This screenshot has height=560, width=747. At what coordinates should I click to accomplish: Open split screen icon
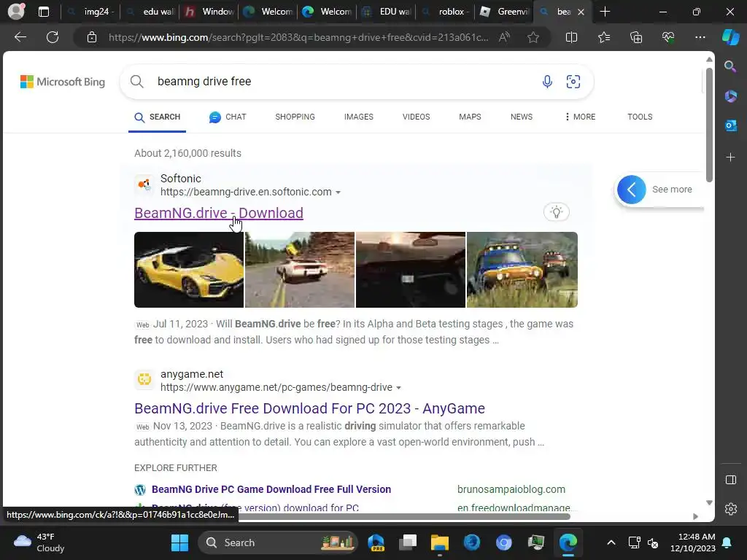[571, 37]
